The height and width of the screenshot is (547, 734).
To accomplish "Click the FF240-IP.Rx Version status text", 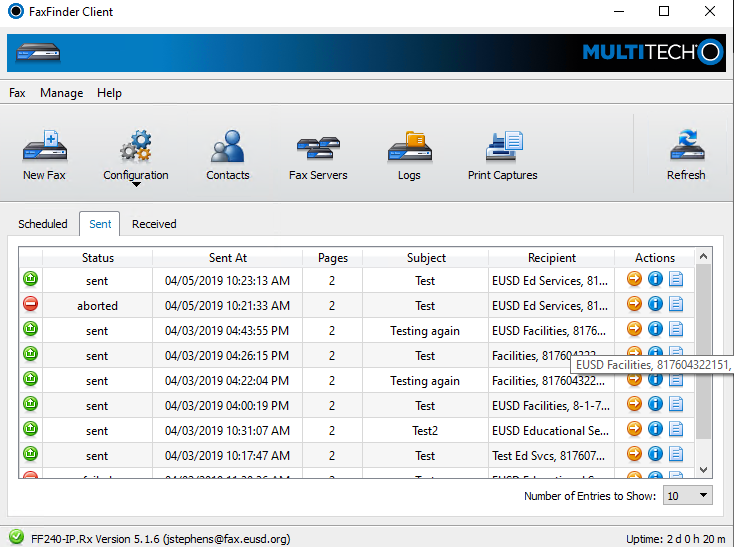I will (x=161, y=539).
